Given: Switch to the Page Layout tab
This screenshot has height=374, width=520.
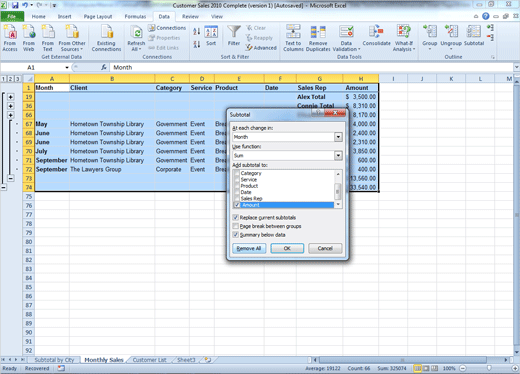Looking at the screenshot, I should [98, 16].
